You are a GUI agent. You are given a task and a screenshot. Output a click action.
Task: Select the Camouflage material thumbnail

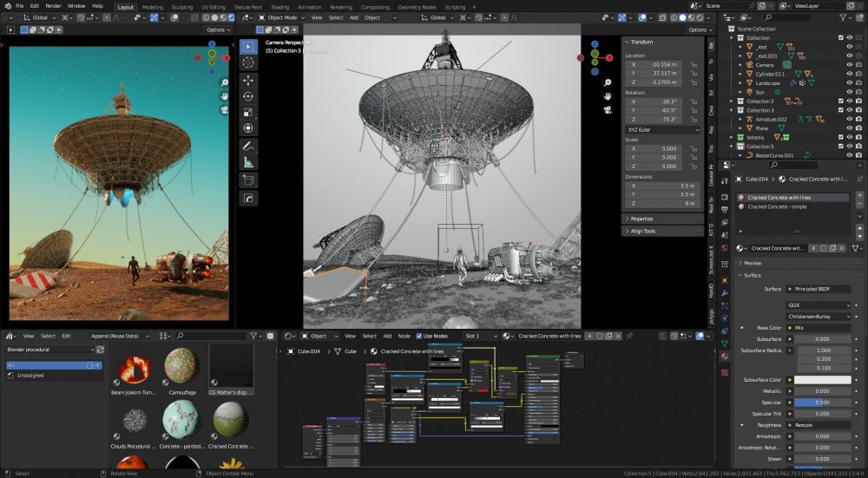tap(181, 370)
